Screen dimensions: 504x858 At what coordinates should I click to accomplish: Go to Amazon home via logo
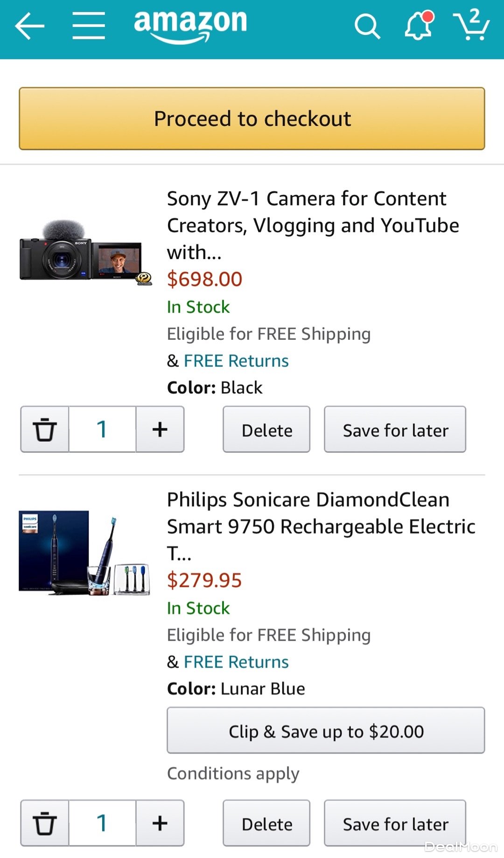pyautogui.click(x=190, y=25)
